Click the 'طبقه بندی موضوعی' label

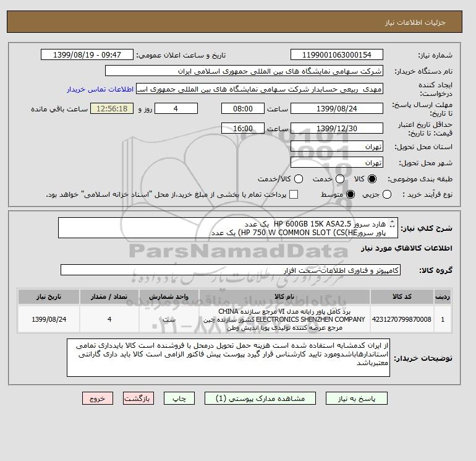click(x=420, y=179)
